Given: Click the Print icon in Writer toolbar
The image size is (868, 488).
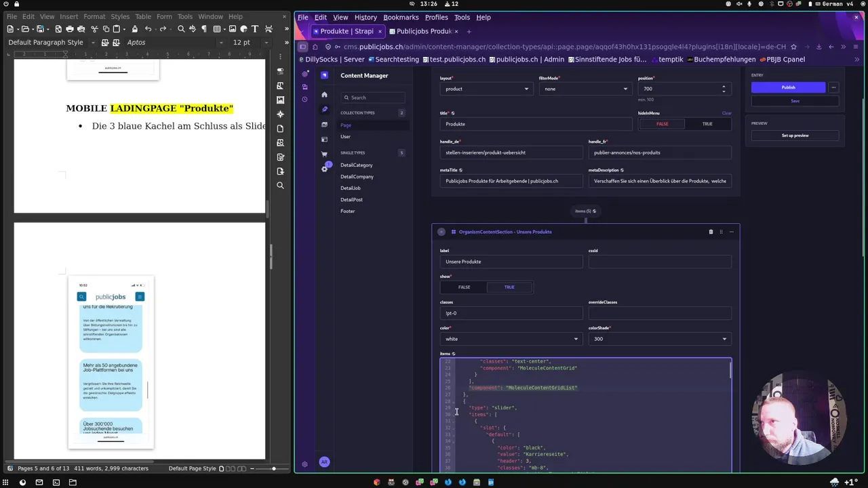Looking at the screenshot, I should (70, 29).
